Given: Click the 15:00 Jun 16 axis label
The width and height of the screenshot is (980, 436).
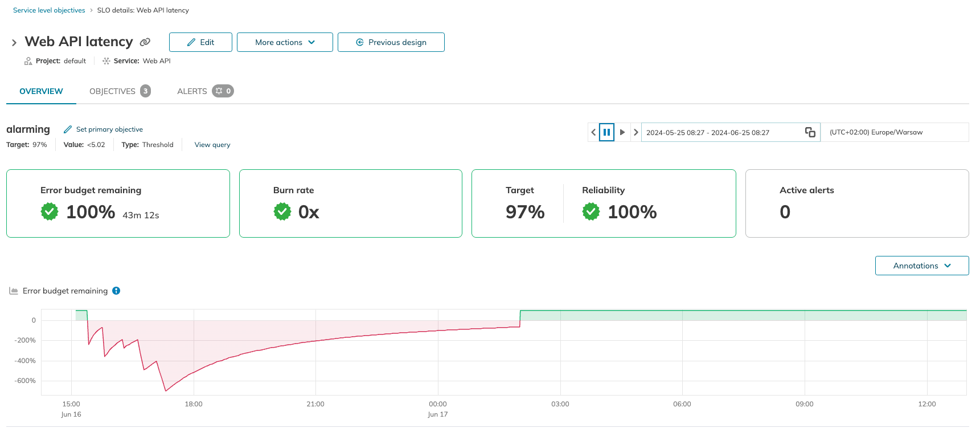Looking at the screenshot, I should 71,409.
